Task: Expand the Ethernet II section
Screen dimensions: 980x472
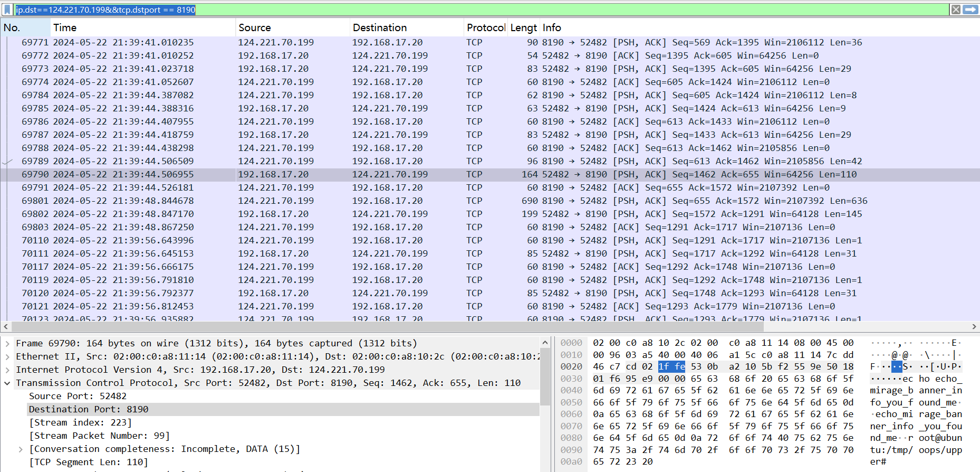Action: (7, 357)
